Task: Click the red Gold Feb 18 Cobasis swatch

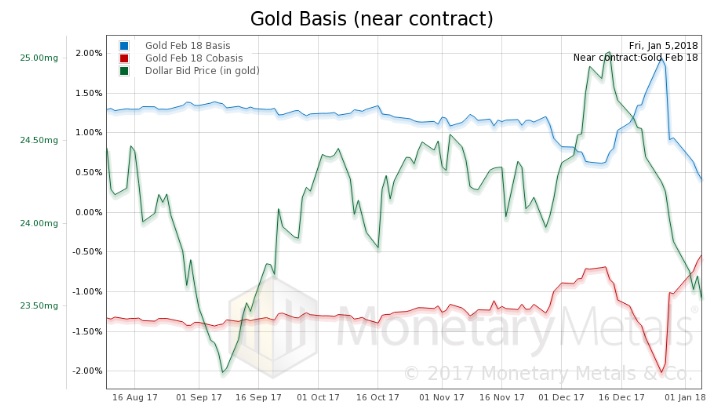Action: [123, 58]
